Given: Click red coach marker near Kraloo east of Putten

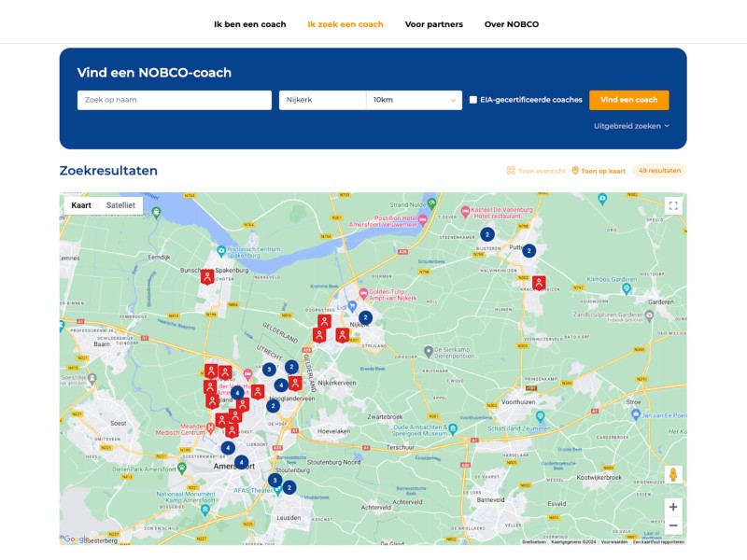Looking at the screenshot, I should coord(539,283).
